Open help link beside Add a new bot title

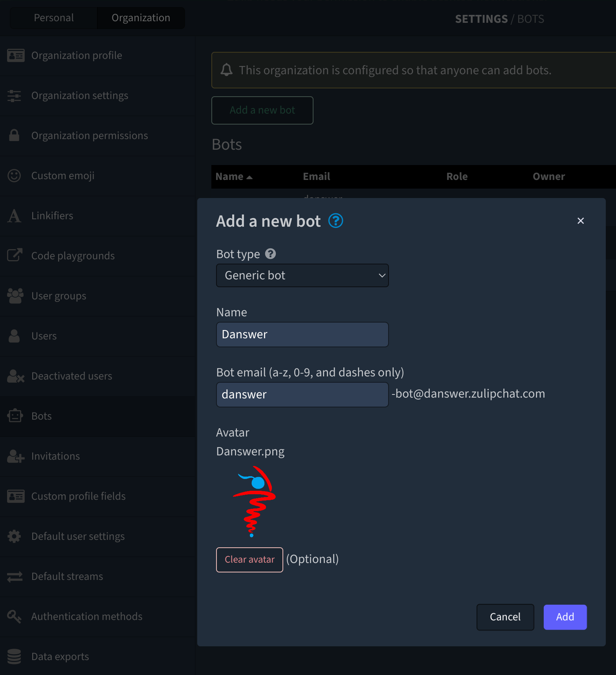[335, 221]
